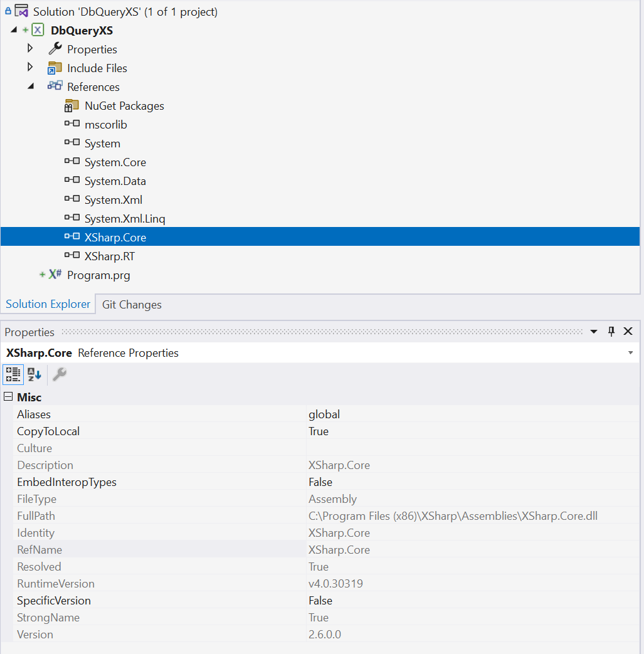Switch to the Git Changes tab

tap(132, 305)
